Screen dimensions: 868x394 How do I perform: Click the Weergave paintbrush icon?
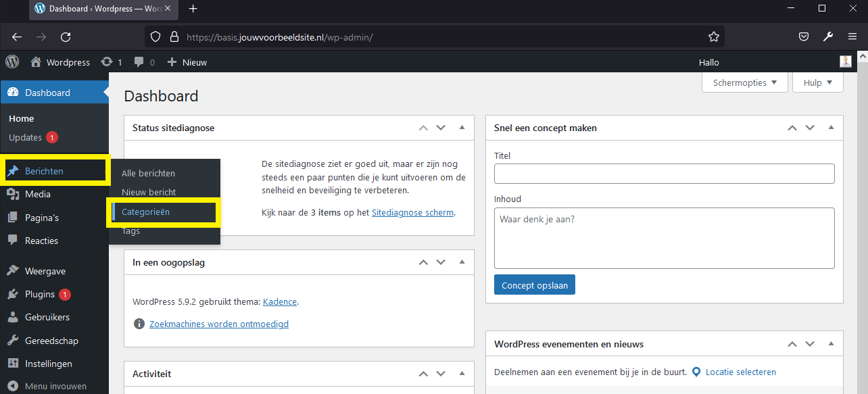15,270
